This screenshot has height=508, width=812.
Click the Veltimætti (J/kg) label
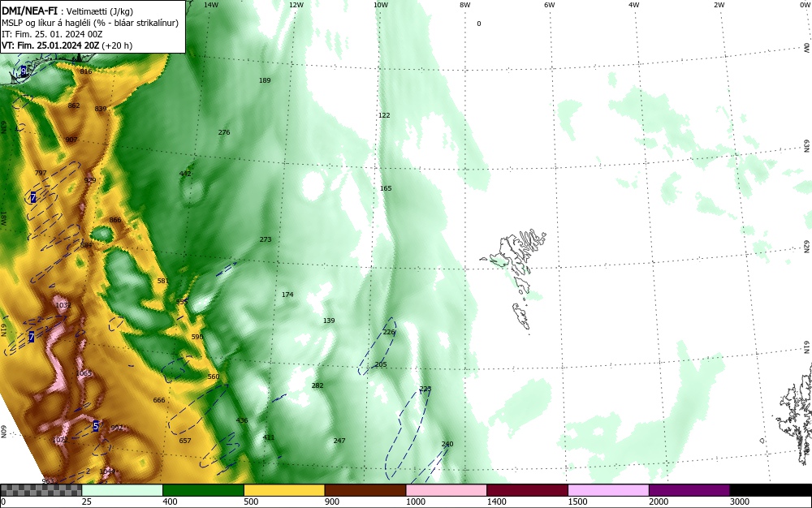pyautogui.click(x=99, y=11)
